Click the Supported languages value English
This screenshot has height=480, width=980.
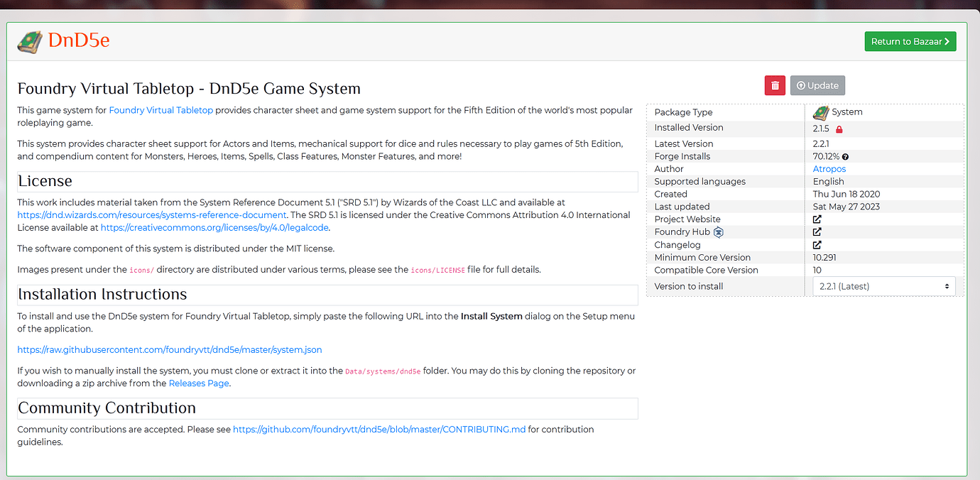point(829,181)
